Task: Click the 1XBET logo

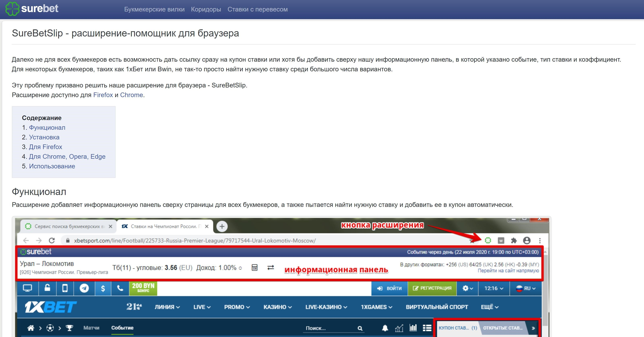Action: [x=51, y=307]
